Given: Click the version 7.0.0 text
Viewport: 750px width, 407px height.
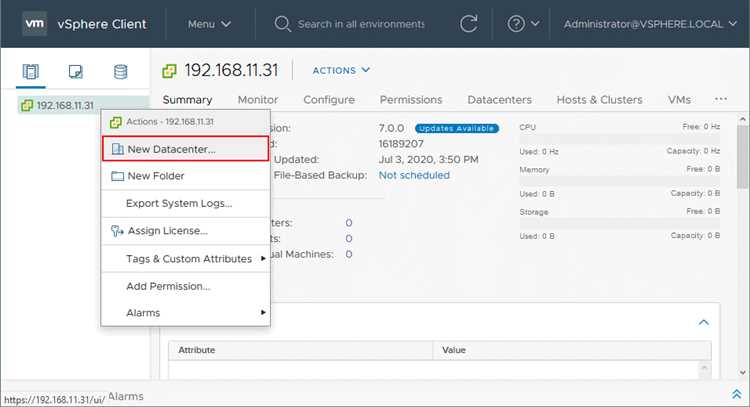Looking at the screenshot, I should point(391,128).
